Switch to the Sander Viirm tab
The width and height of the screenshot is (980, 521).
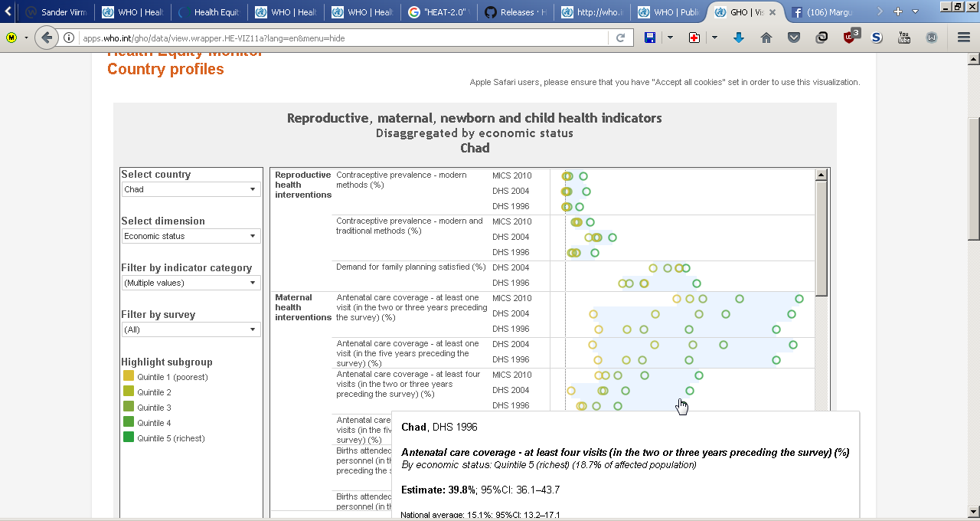[x=55, y=12]
